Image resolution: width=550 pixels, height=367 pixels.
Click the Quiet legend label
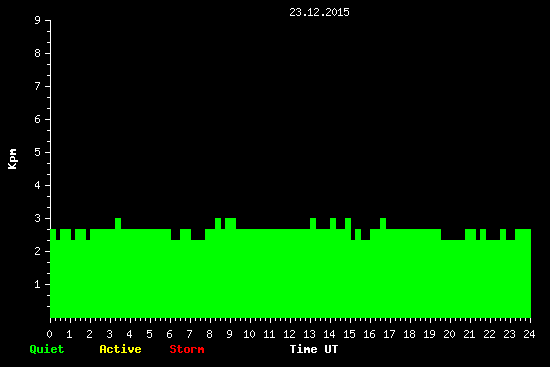click(x=47, y=349)
